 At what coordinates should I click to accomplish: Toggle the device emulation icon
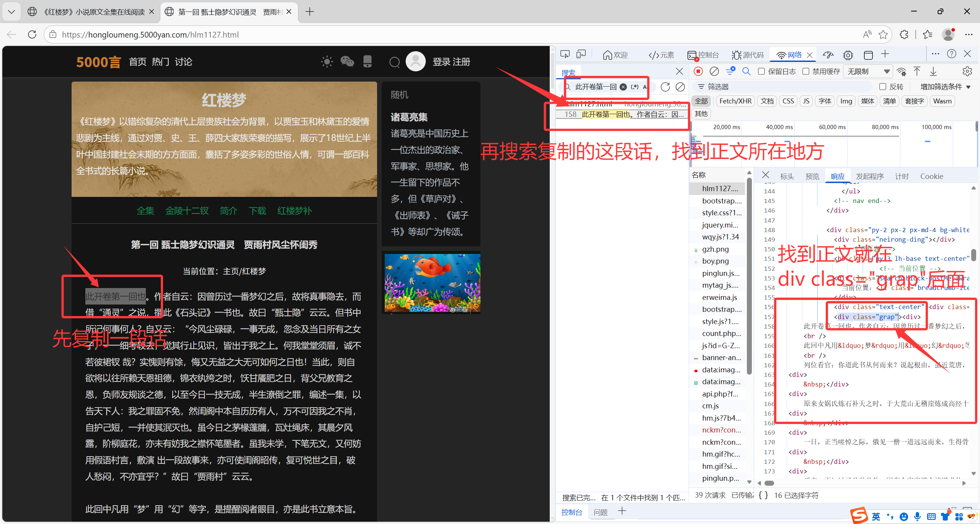[581, 54]
